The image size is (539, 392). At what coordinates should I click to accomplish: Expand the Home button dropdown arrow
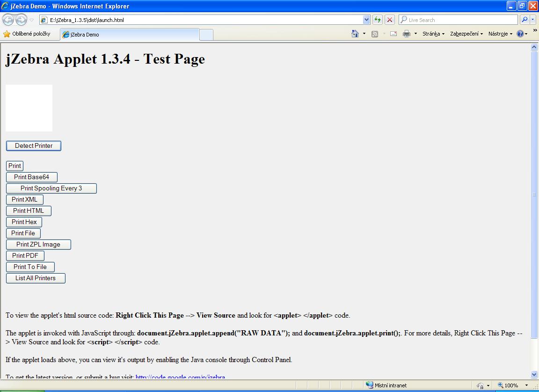[364, 34]
